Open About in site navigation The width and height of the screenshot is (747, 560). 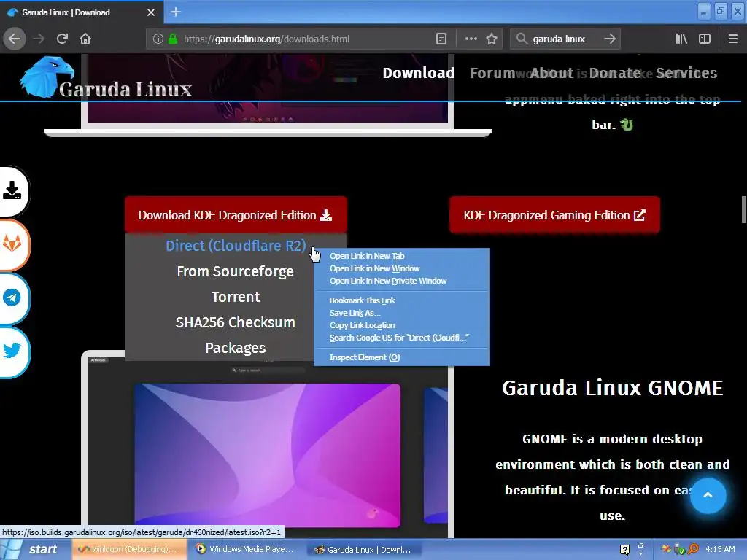551,73
